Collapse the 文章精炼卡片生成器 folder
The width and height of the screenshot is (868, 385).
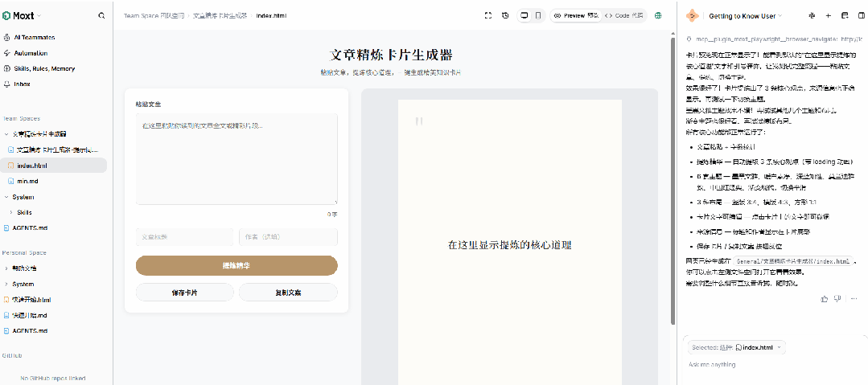pyautogui.click(x=6, y=134)
